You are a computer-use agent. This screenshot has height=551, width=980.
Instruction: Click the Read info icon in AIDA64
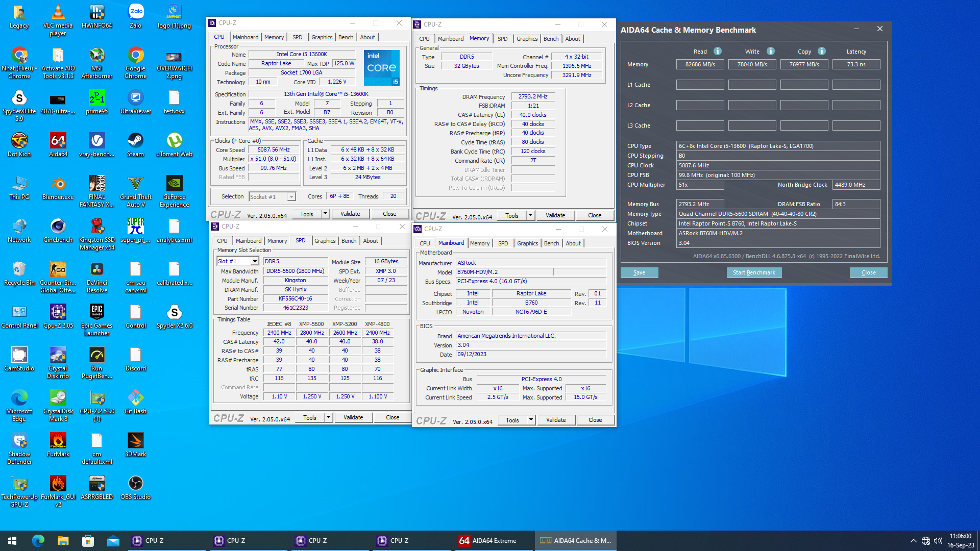click(x=717, y=51)
